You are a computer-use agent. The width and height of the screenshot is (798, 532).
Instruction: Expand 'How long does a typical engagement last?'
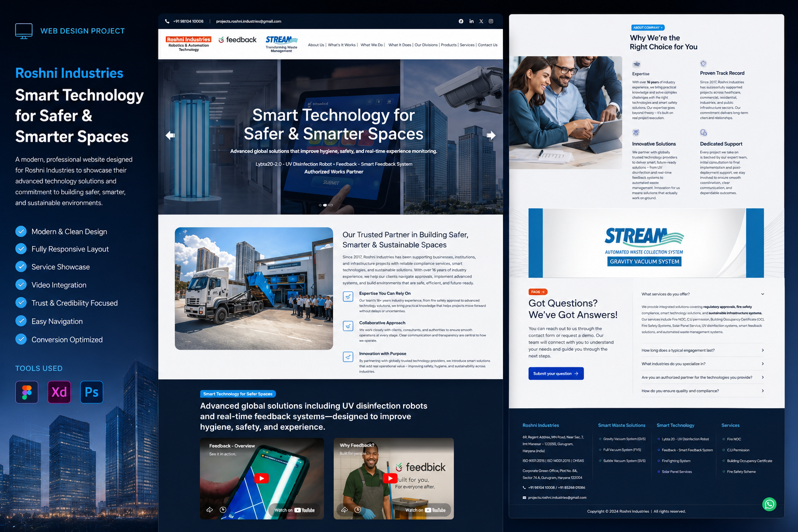702,350
